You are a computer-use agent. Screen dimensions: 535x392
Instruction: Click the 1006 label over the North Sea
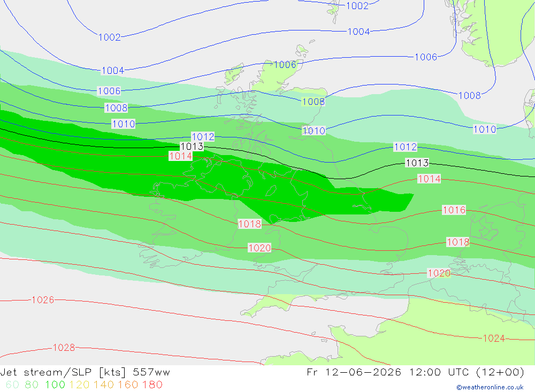pos(426,57)
